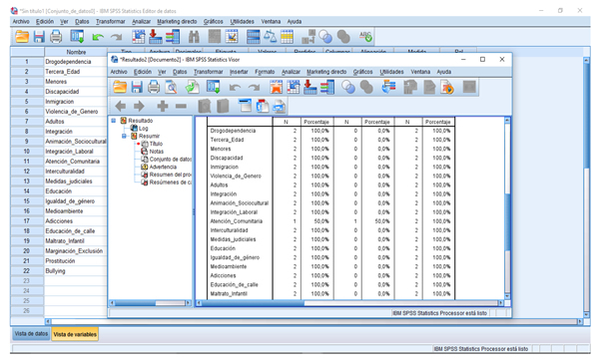Open Gráficos menu in Data Editor
Screen dimensions: 599x364
point(214,21)
